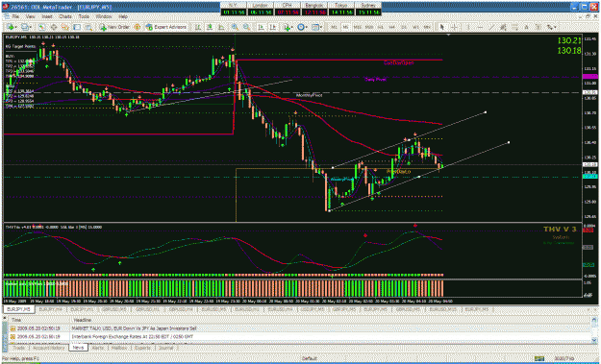Expand the Templates dropdown arrow

tap(321, 27)
